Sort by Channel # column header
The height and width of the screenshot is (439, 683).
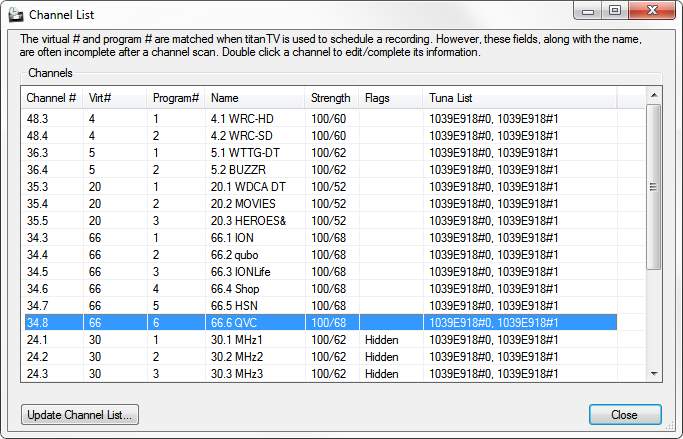[x=52, y=98]
